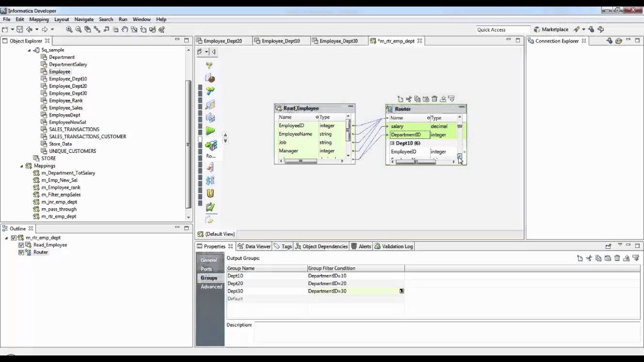Open the palette dropdown arrow in editor
This screenshot has height=362, width=644.
(x=206, y=52)
